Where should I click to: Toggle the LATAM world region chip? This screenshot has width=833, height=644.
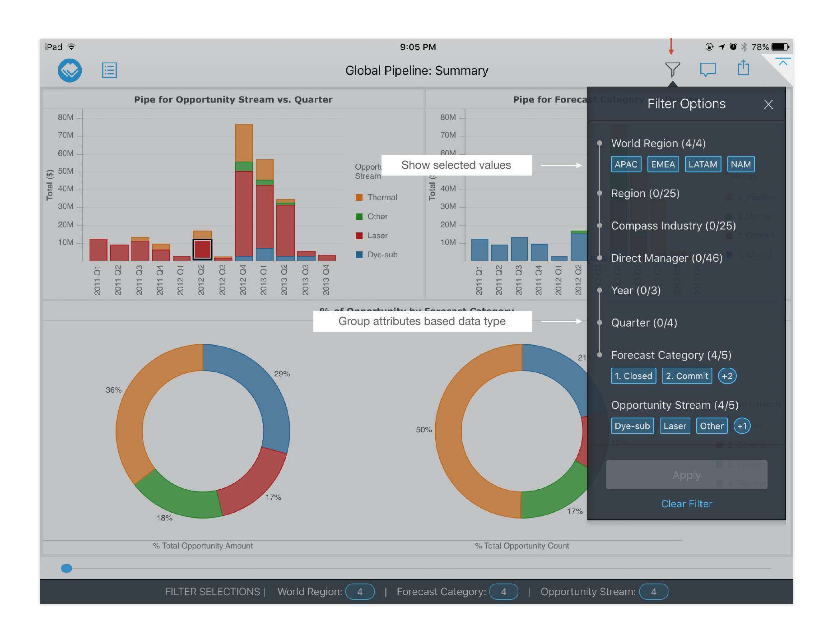703,164
